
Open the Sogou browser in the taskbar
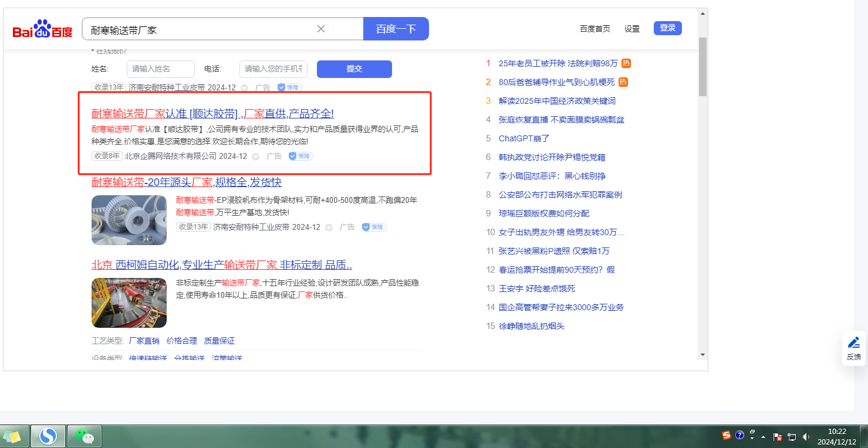(x=48, y=436)
